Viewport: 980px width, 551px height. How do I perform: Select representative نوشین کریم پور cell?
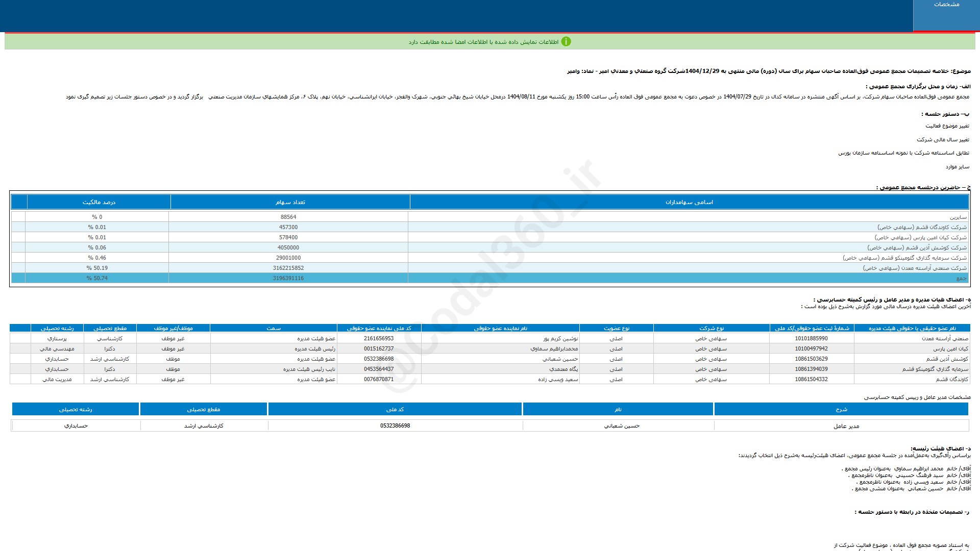point(560,339)
